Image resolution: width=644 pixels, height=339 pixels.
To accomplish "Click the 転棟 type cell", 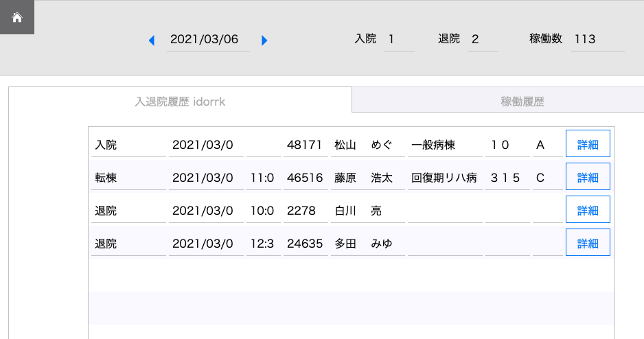I will [128, 178].
